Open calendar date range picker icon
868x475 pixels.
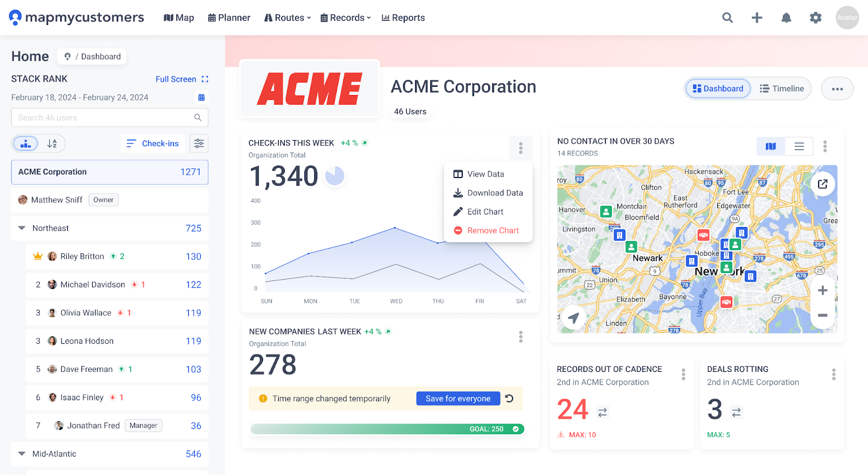point(201,98)
